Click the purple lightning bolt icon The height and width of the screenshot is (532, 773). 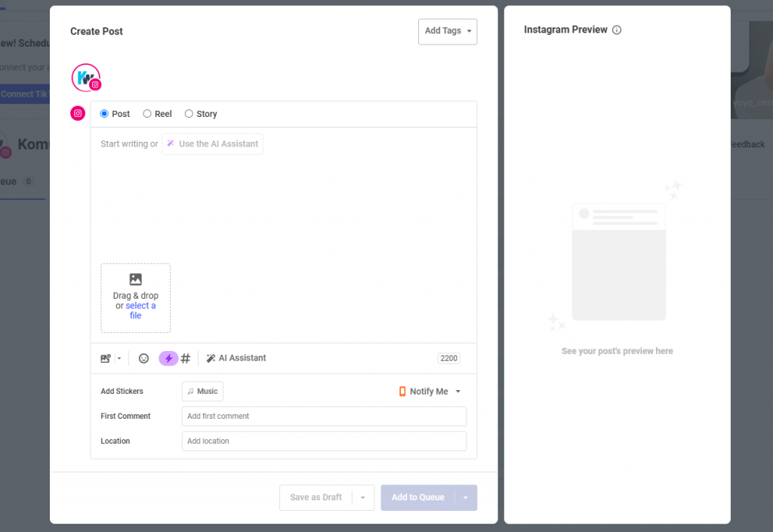click(168, 358)
